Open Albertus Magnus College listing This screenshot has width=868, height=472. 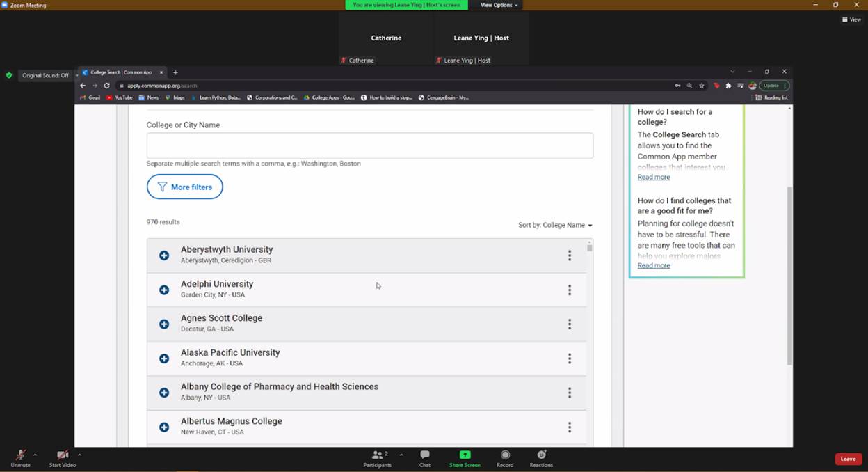232,421
